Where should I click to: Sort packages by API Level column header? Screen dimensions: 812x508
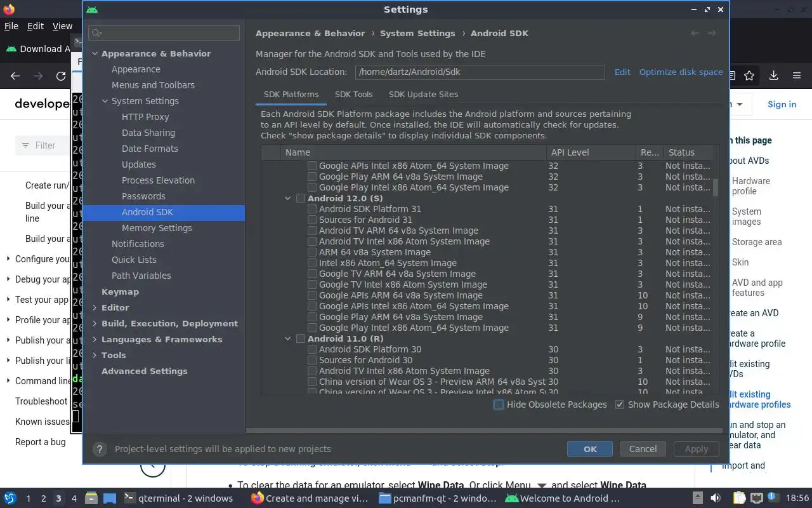point(591,152)
